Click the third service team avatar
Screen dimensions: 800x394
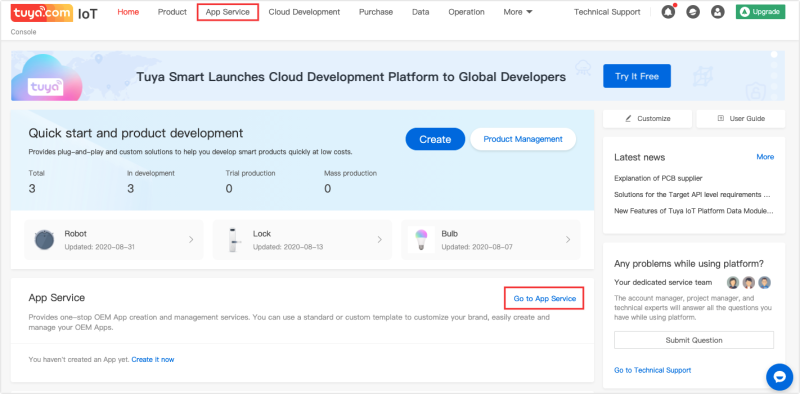pos(764,283)
